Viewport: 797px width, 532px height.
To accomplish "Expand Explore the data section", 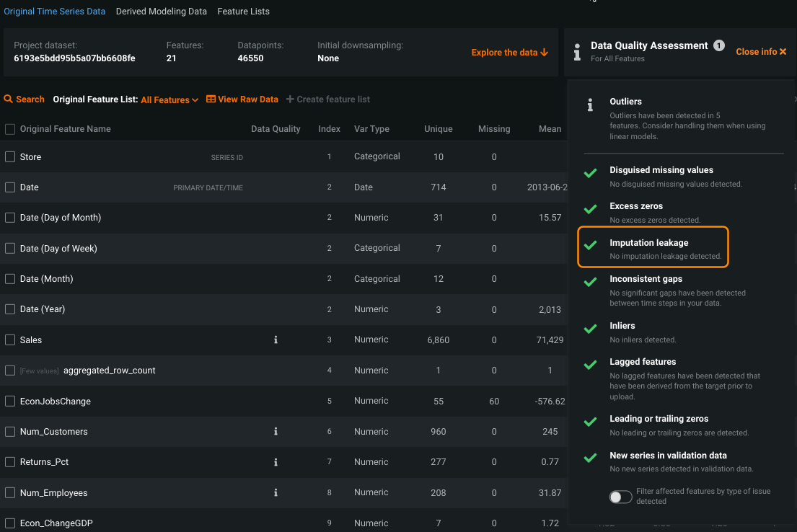I will click(509, 53).
